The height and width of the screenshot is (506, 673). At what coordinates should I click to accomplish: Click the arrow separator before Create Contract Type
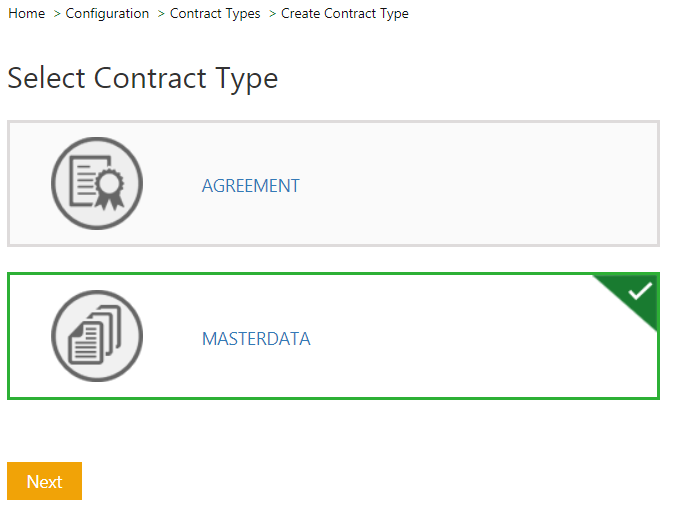[272, 14]
